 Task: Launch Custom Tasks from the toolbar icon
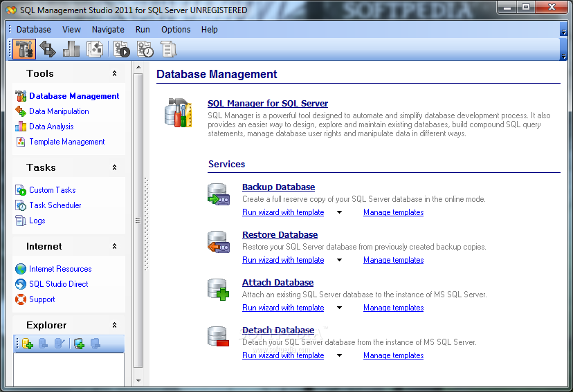point(122,49)
